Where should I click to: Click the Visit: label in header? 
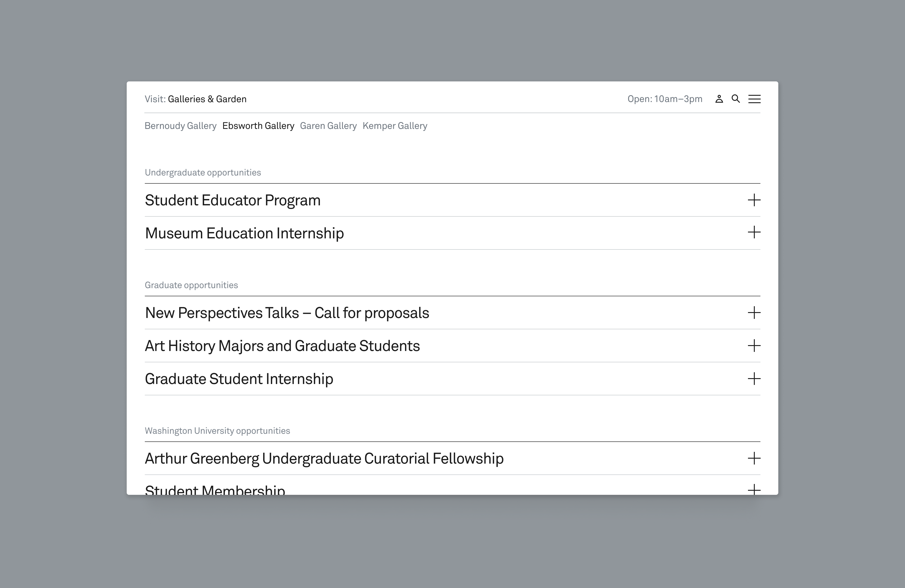[155, 99]
